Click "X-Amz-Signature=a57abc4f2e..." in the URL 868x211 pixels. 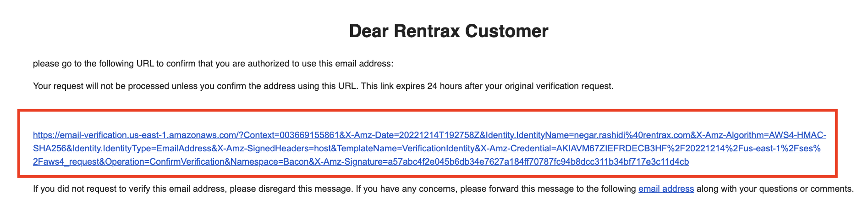pos(501,162)
